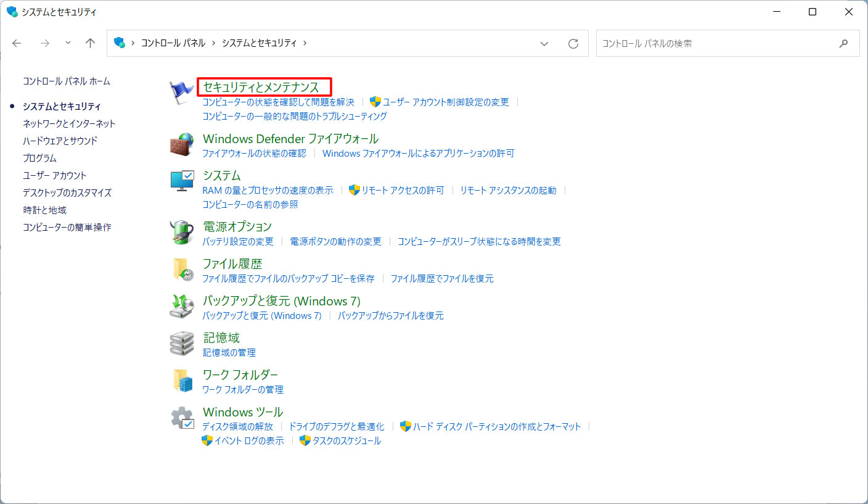Click ユーザー アカウント制御設定の変更 link

tap(446, 102)
